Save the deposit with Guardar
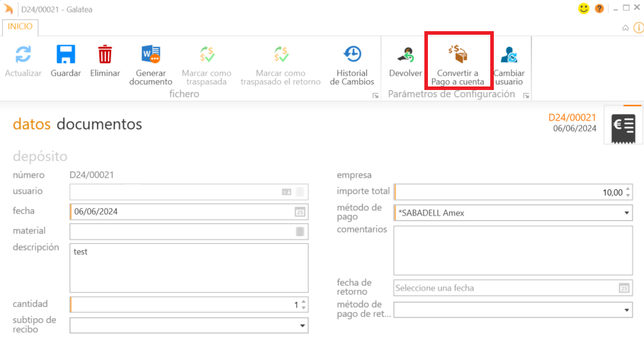This screenshot has width=644, height=348. point(66,55)
